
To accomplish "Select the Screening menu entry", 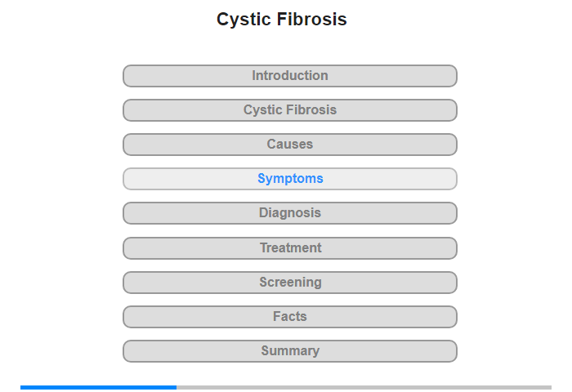I will 290,282.
